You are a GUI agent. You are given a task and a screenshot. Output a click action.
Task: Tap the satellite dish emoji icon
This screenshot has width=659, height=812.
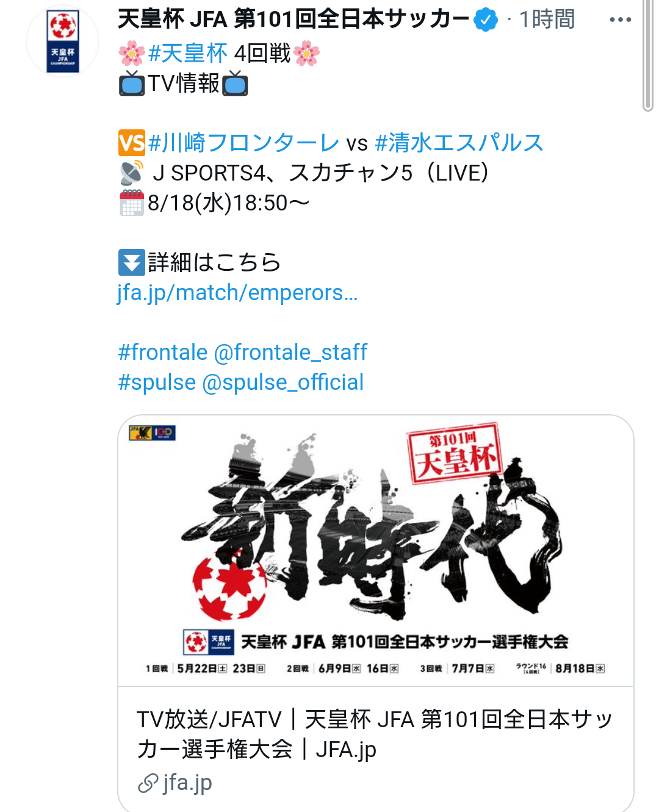point(132,173)
